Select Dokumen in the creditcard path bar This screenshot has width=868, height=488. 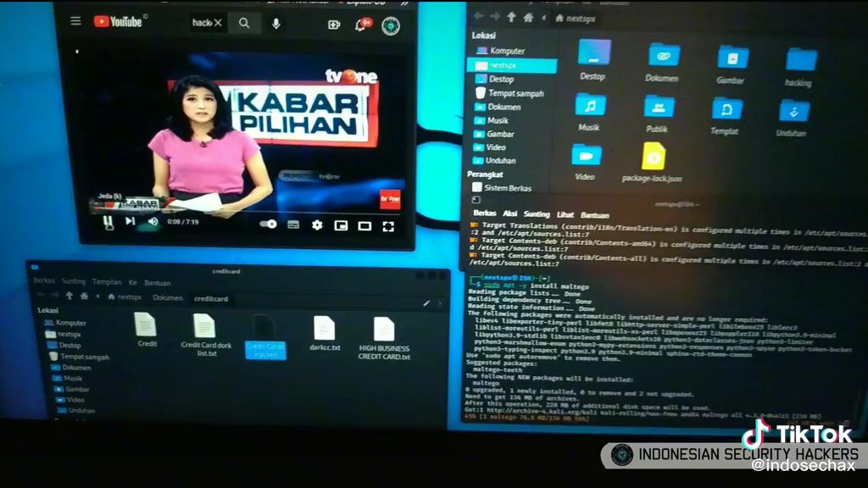(x=167, y=298)
